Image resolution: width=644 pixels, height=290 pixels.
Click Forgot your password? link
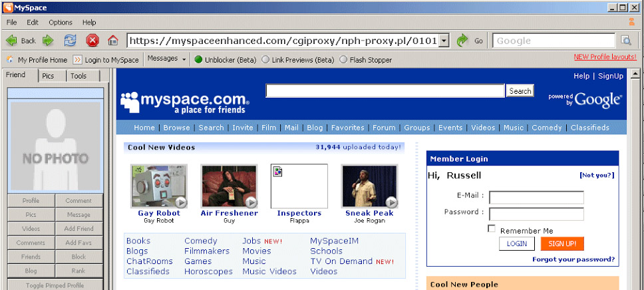573,259
